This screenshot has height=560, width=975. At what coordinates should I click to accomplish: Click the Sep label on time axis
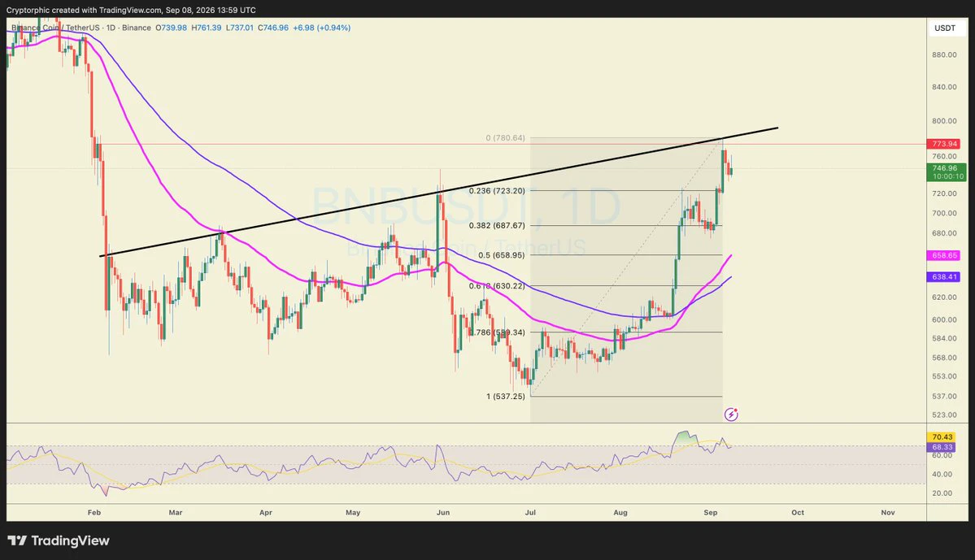(x=710, y=513)
